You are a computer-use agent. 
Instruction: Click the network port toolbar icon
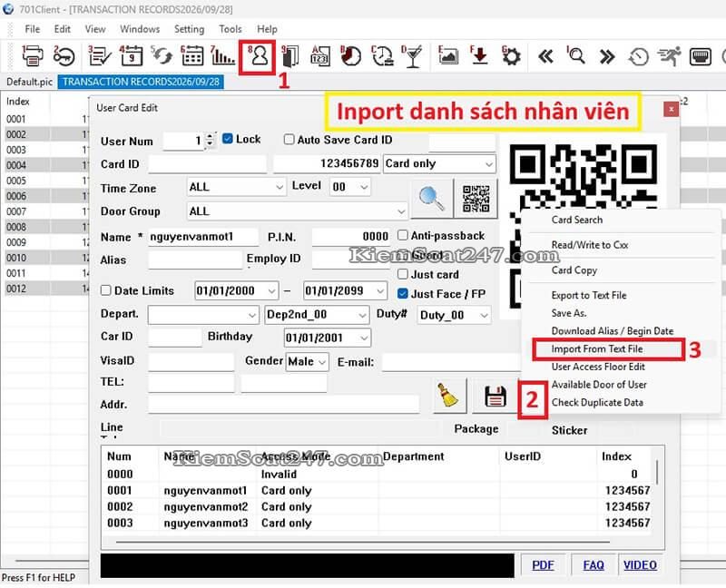(700, 57)
